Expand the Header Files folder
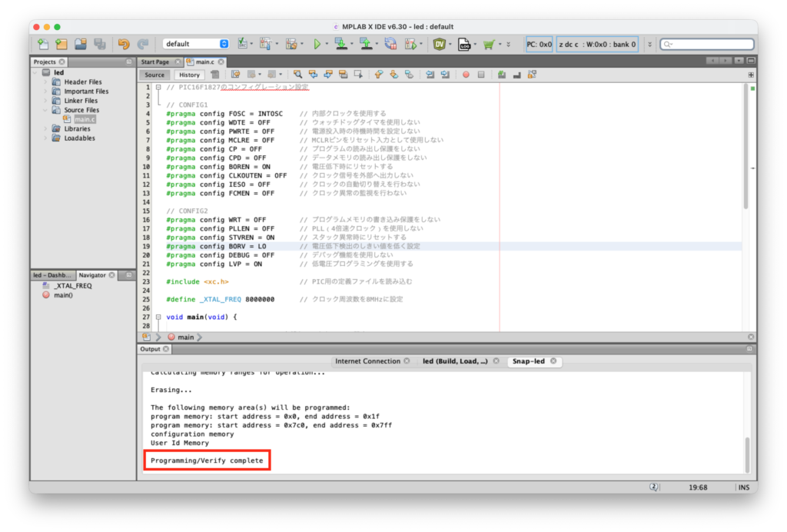 pyautogui.click(x=45, y=81)
